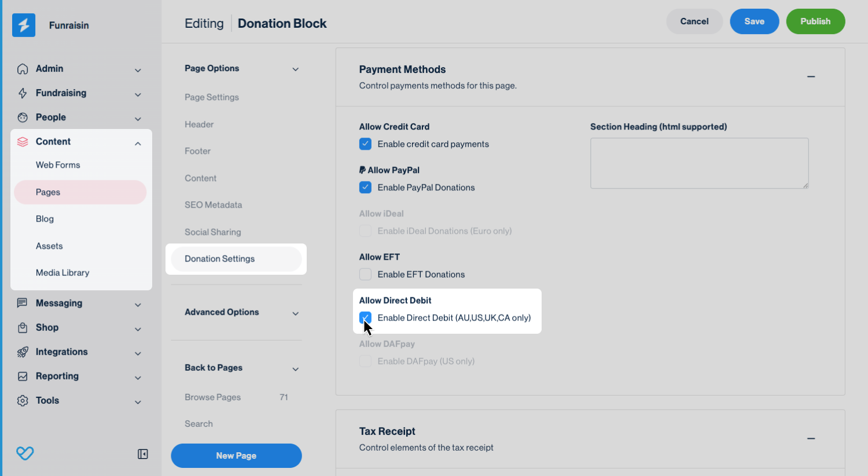Uncheck Enable credit card payments
The image size is (868, 476).
click(365, 144)
